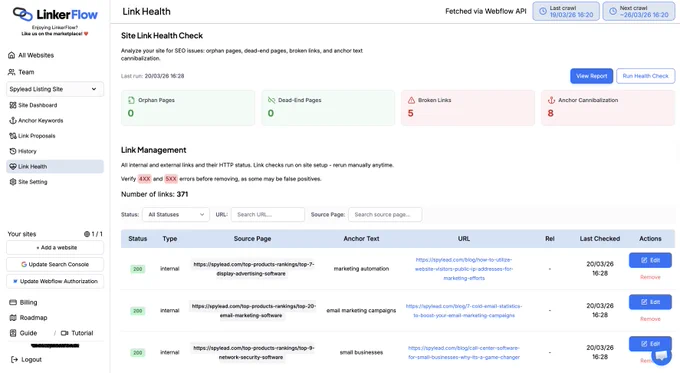Click the Site Setting gear icon
The width and height of the screenshot is (680, 373).
point(13,182)
